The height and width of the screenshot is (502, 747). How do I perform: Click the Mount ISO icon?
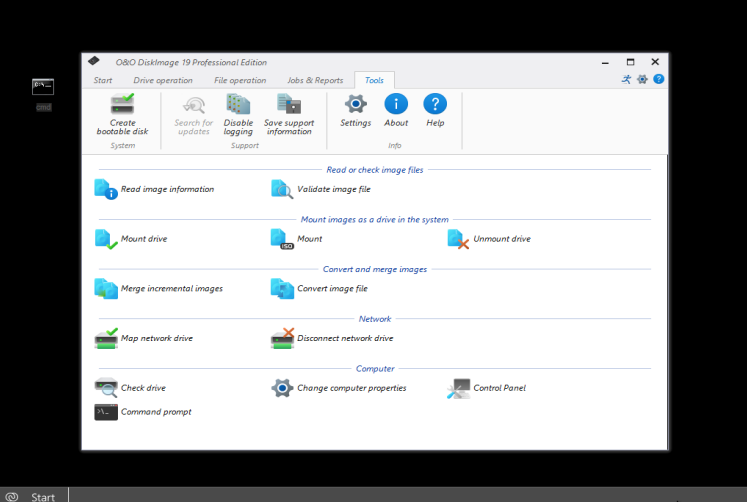coord(282,239)
